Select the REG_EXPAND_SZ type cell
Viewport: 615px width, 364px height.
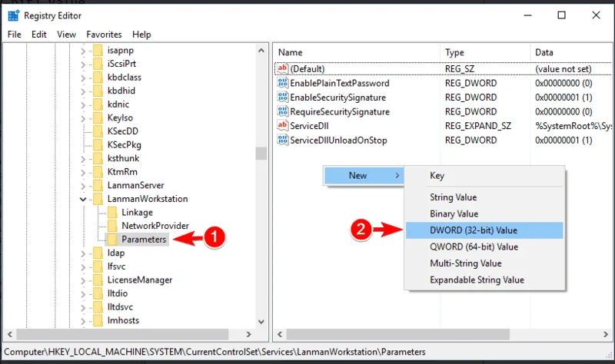477,126
